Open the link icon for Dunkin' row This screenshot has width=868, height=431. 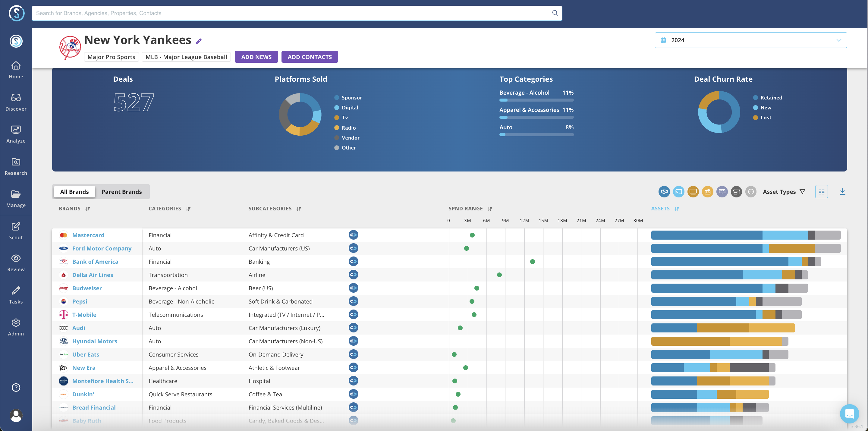(x=353, y=394)
